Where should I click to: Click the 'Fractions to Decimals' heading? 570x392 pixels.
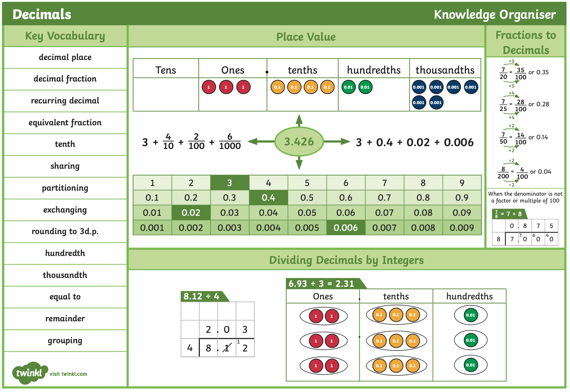(x=526, y=42)
